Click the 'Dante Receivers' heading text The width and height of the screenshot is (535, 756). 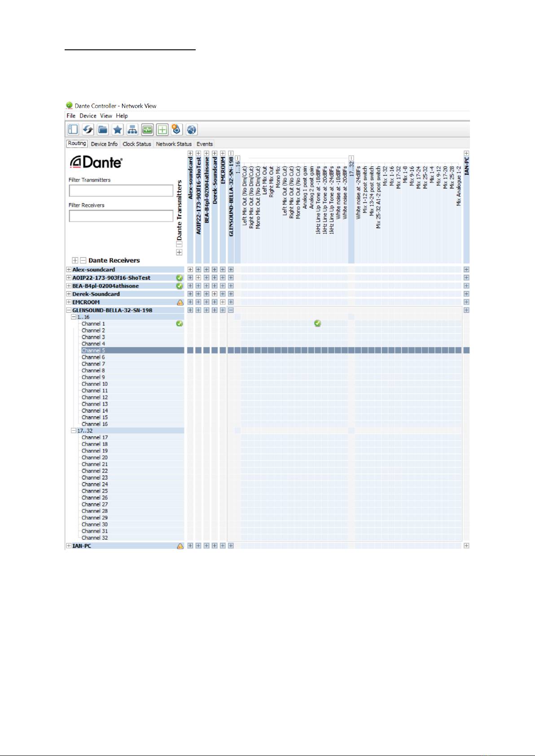(x=114, y=260)
